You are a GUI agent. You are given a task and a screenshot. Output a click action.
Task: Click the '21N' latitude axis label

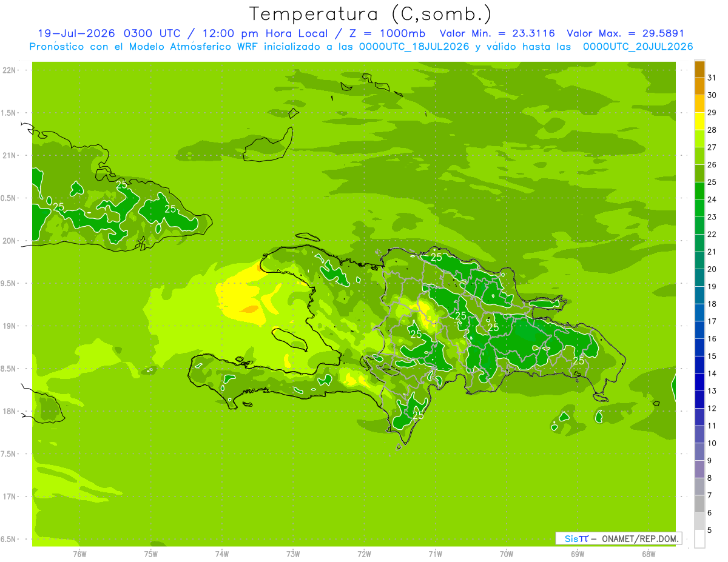[9, 156]
